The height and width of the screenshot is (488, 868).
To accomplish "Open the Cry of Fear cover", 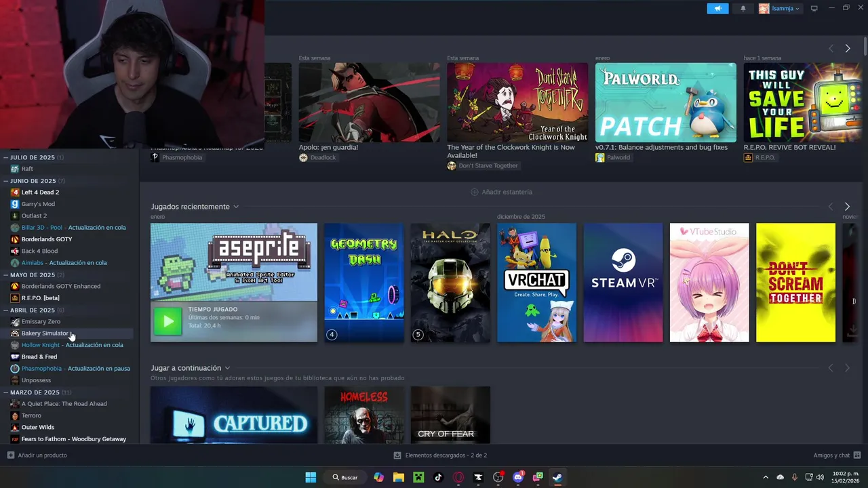I will [x=450, y=415].
